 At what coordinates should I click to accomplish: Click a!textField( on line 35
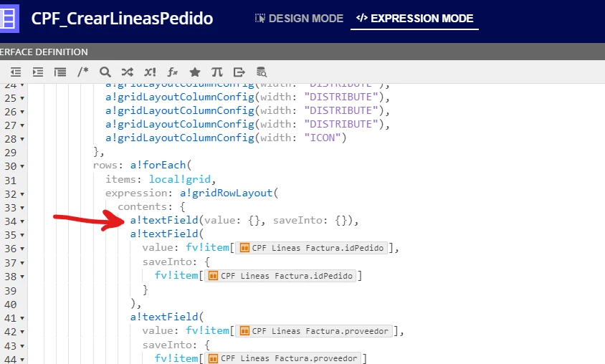tap(167, 234)
